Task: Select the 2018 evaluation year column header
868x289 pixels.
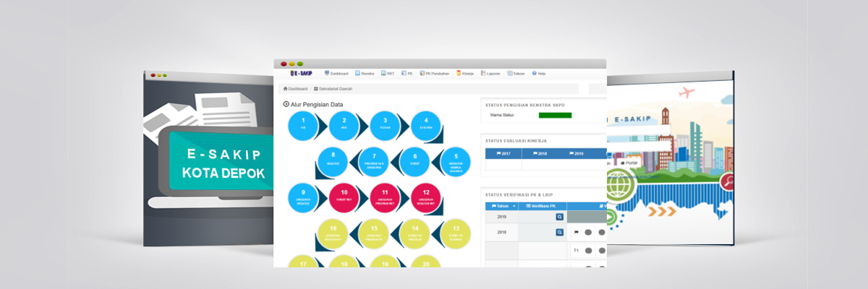Action: [x=540, y=154]
